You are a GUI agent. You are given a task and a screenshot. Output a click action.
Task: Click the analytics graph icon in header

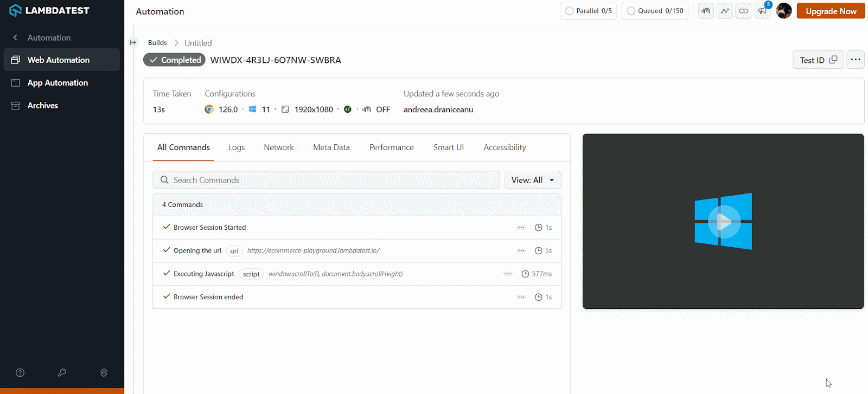(x=725, y=11)
